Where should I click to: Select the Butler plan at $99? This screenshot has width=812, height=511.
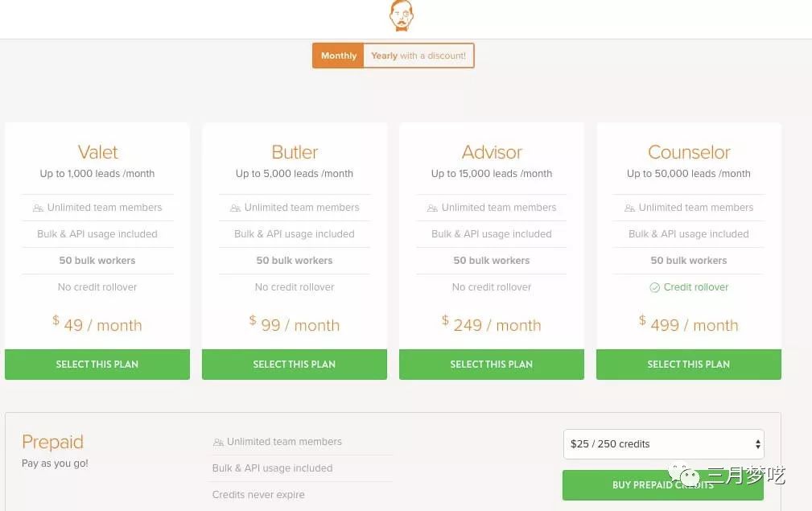pyautogui.click(x=295, y=365)
